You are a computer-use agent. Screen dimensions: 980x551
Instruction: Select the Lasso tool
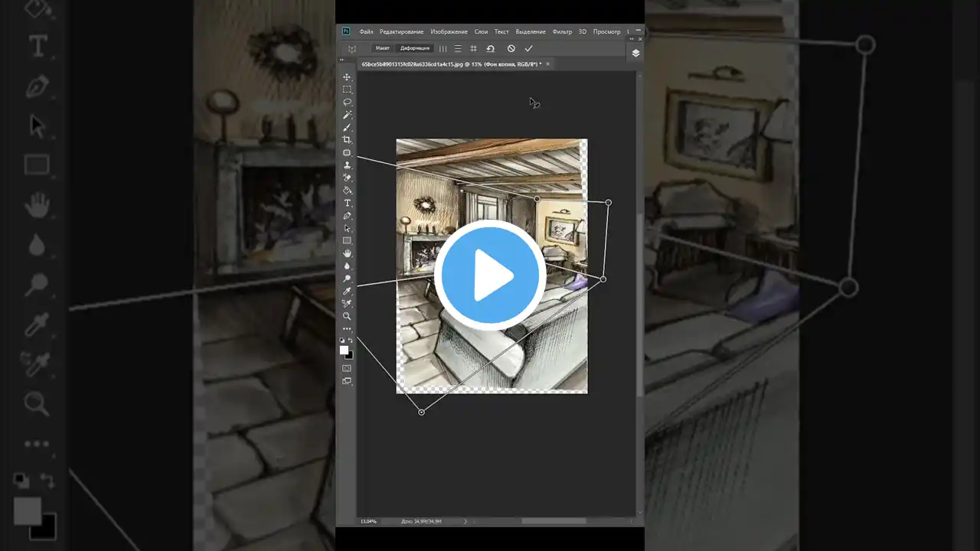(347, 102)
